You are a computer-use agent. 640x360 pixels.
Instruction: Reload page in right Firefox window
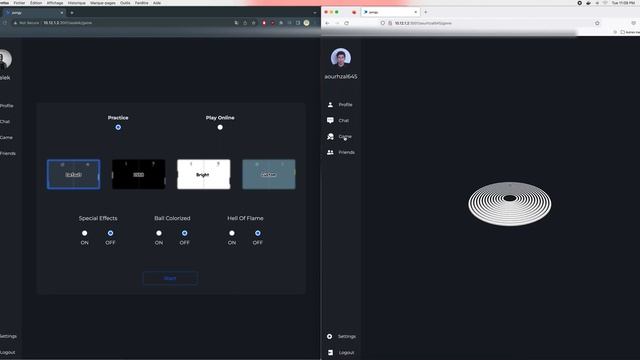point(347,23)
